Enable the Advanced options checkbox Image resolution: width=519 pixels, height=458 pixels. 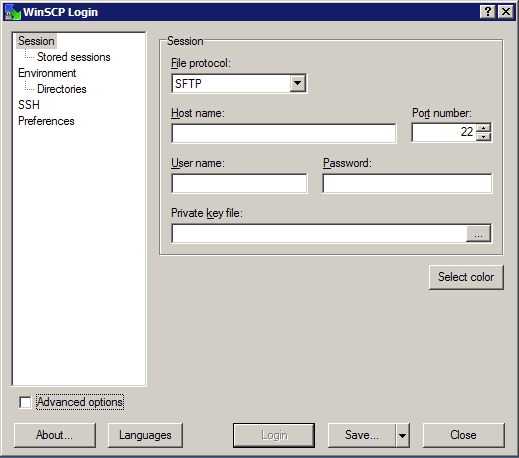25,402
